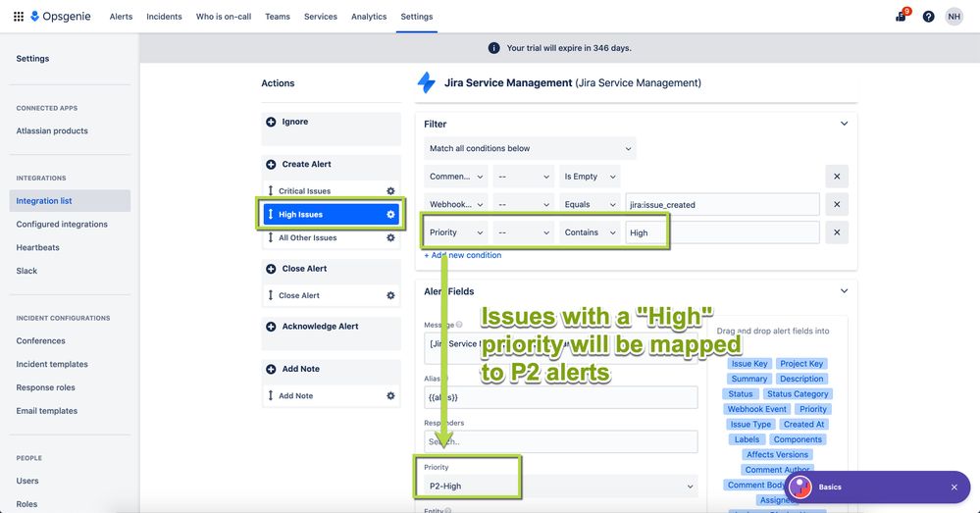Close the Basics help widget
This screenshot has width=980, height=513.
(x=954, y=487)
